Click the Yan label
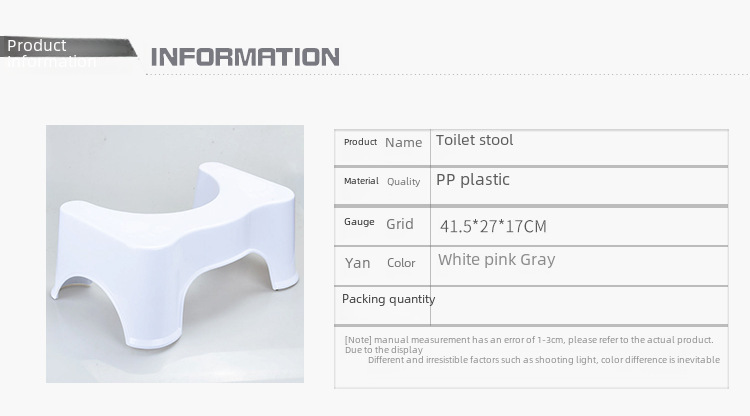750x416 pixels. [358, 263]
